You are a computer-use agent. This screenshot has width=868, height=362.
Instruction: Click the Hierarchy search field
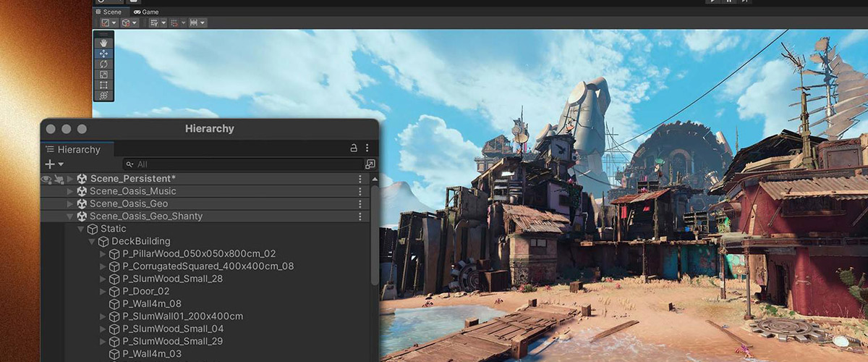pos(242,164)
